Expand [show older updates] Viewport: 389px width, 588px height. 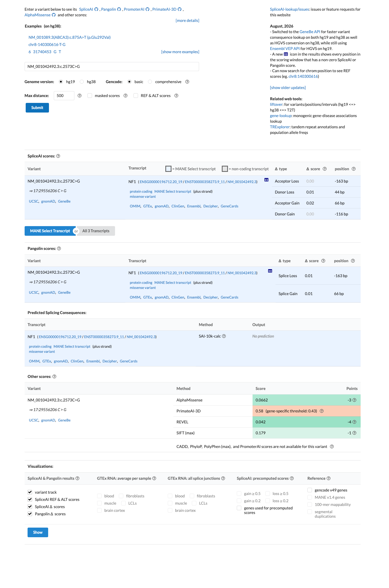point(288,88)
